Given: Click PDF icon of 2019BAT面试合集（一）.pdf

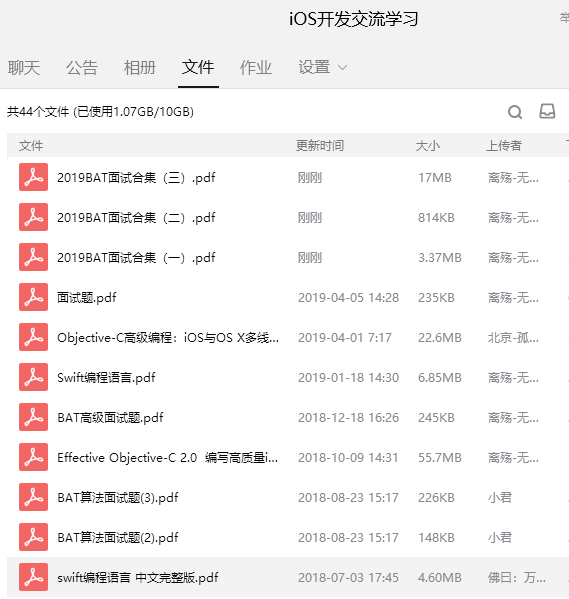Looking at the screenshot, I should tap(34, 257).
